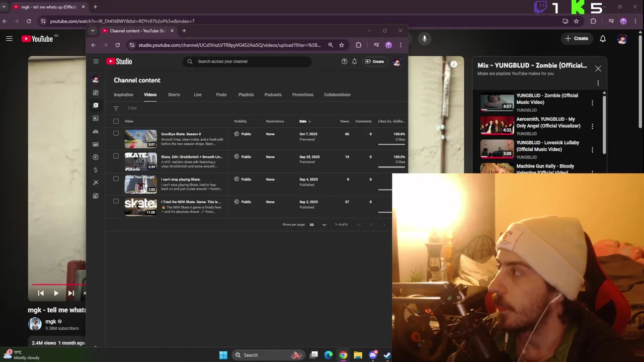Open the mgk channel name link
This screenshot has width=644, height=362.
pyautogui.click(x=51, y=321)
